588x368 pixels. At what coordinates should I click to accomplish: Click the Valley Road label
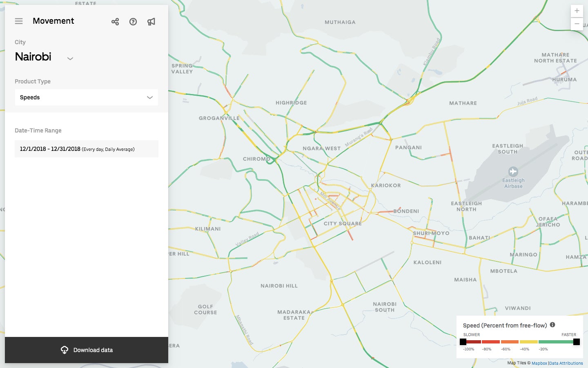247,239
